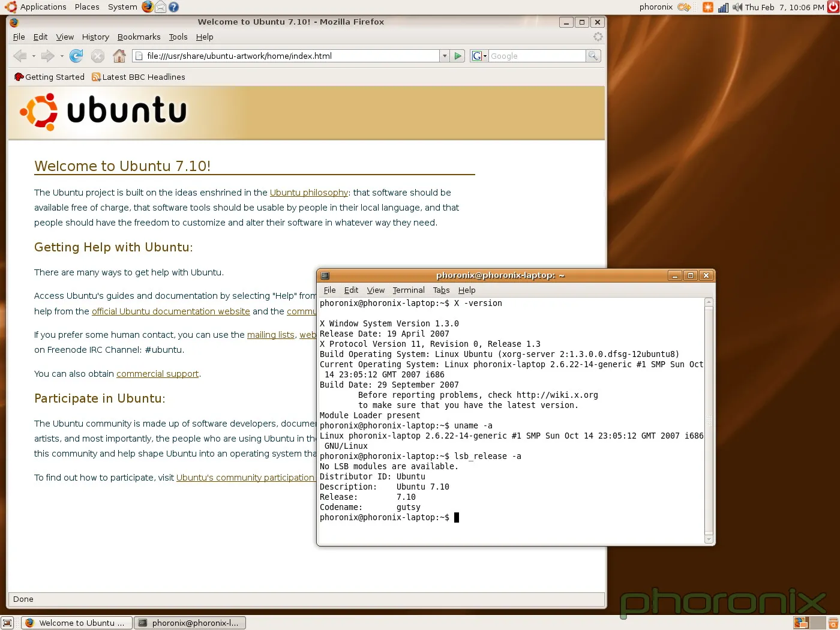Open Firefox Help menu

(x=205, y=37)
